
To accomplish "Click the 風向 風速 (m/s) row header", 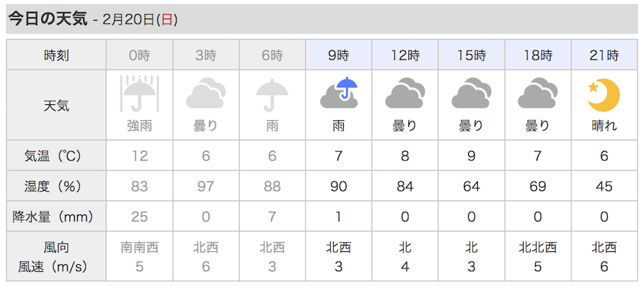I will [56, 257].
